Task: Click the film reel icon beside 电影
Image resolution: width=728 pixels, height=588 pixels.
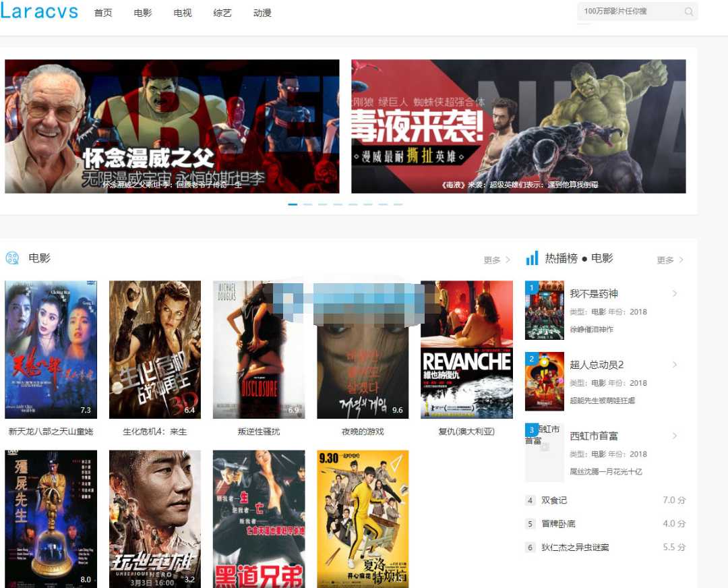Action: click(x=13, y=258)
